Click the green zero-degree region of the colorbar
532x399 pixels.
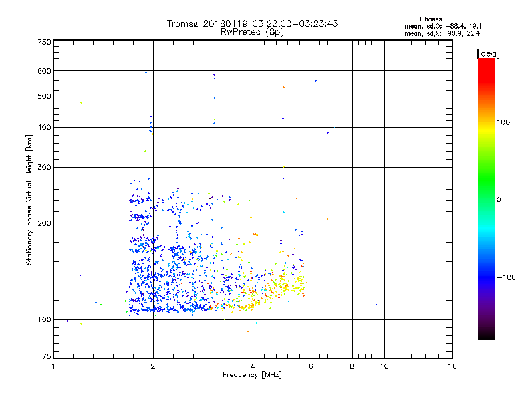(x=487, y=199)
